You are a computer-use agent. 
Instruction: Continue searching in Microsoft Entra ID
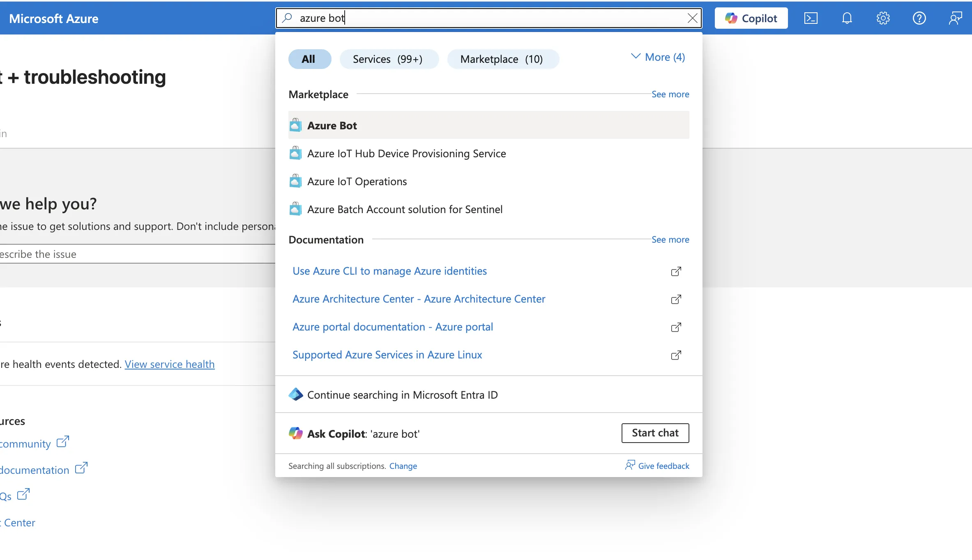click(488, 395)
